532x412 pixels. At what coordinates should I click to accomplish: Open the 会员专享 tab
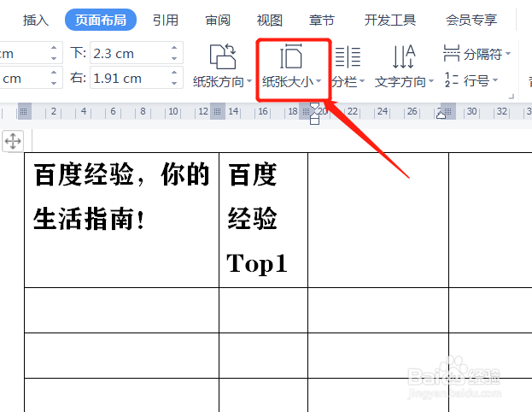click(x=471, y=21)
